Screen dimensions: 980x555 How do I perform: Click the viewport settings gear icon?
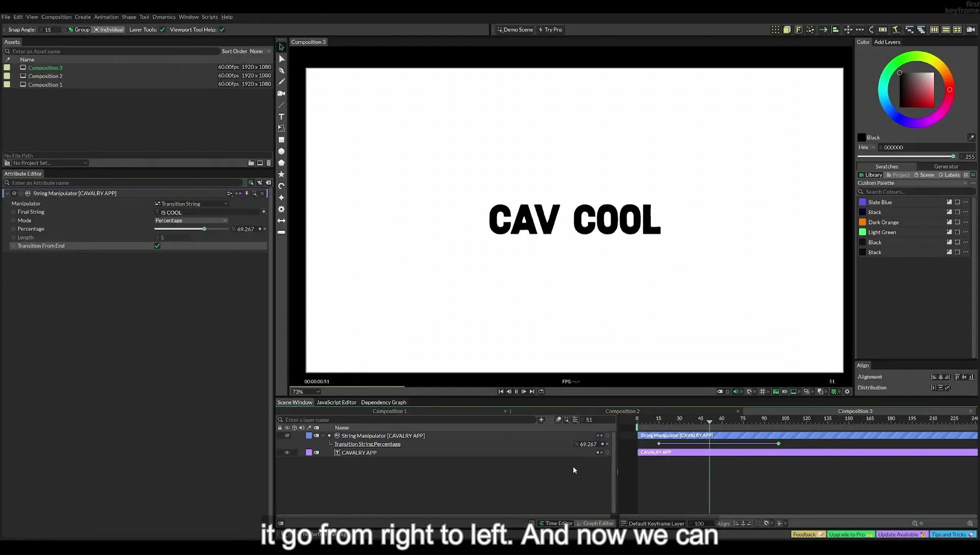[847, 392]
